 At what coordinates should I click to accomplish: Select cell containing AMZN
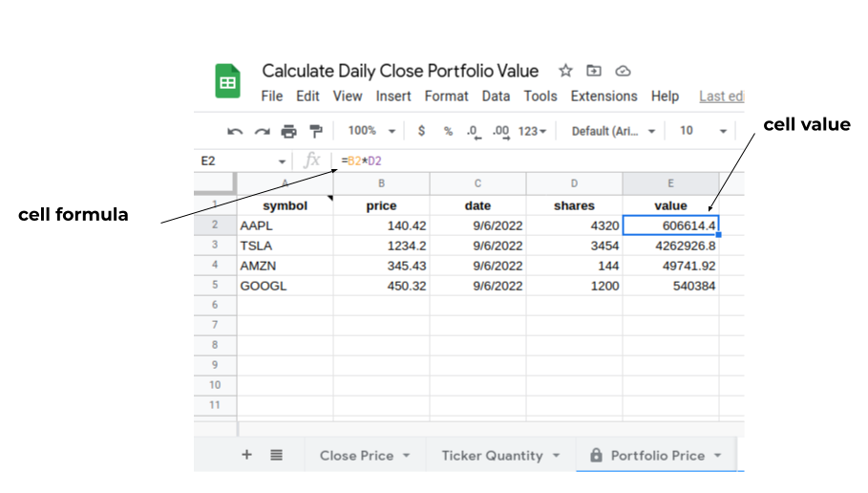pos(286,266)
